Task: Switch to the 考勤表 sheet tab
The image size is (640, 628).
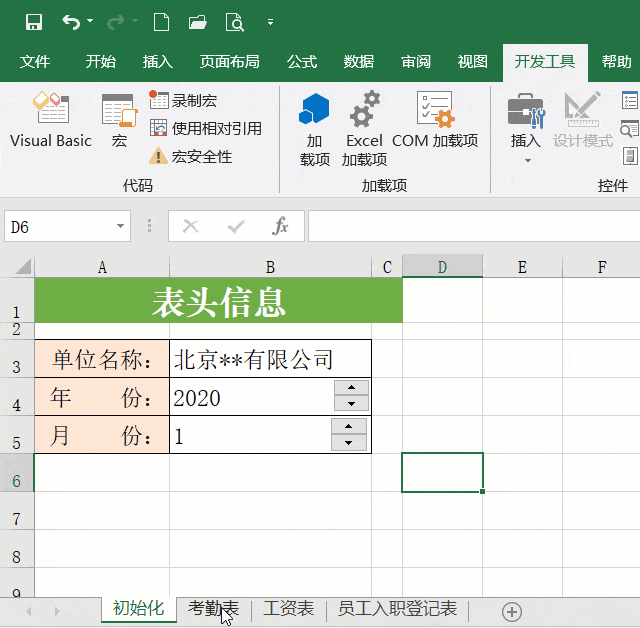Action: pyautogui.click(x=213, y=608)
